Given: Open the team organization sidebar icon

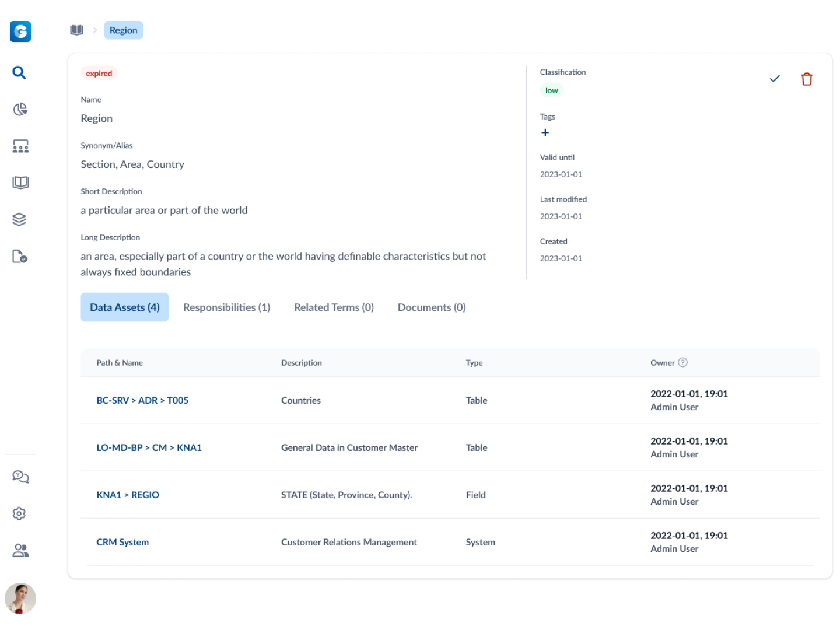Looking at the screenshot, I should tap(20, 146).
